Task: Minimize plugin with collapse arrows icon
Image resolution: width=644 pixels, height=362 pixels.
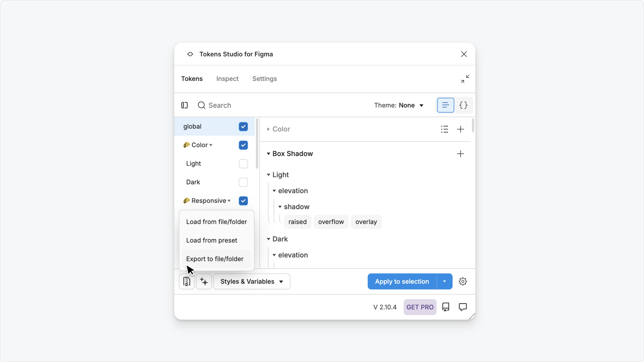Action: tap(465, 79)
